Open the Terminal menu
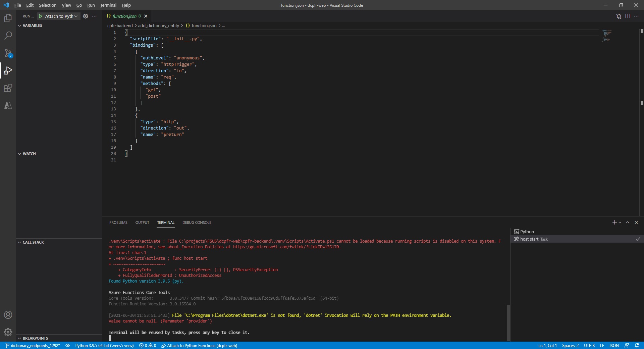The image size is (644, 349). pyautogui.click(x=108, y=5)
